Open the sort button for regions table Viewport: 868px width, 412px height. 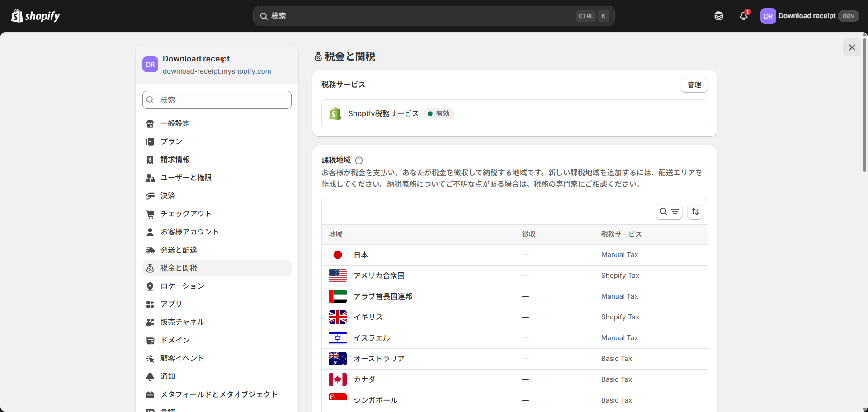695,211
